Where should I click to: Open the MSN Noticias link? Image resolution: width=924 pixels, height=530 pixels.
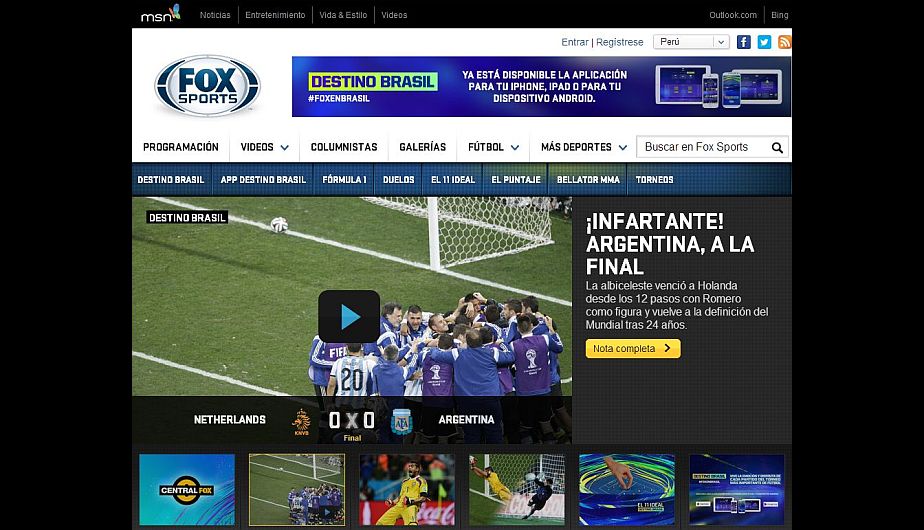[x=215, y=15]
